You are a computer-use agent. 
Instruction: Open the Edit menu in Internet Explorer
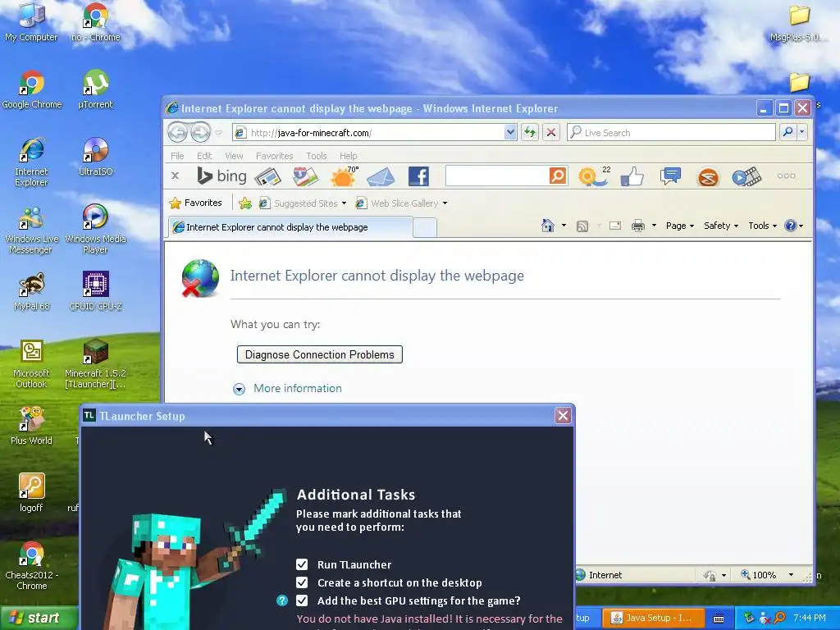[204, 156]
